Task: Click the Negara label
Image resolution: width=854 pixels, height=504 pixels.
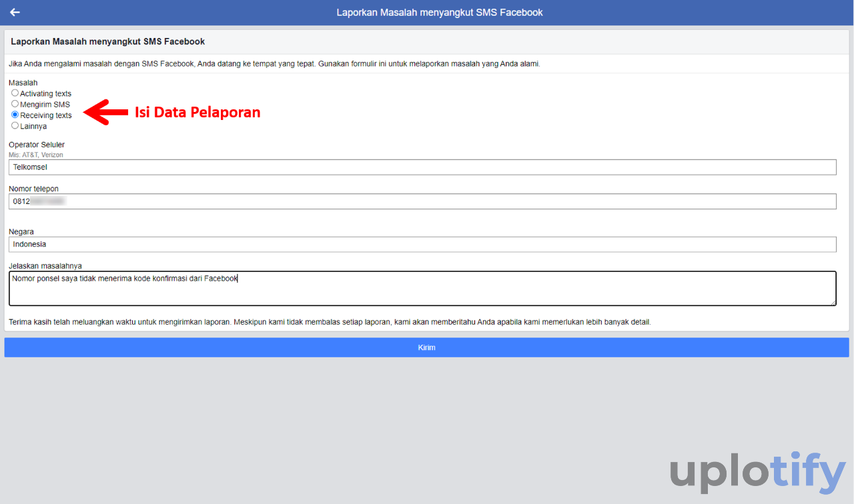Action: (x=21, y=232)
